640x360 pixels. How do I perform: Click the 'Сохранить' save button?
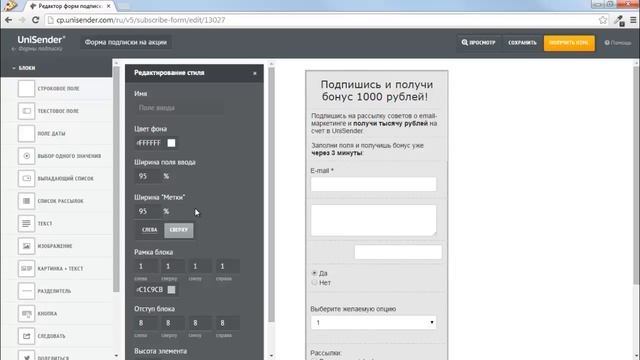522,42
